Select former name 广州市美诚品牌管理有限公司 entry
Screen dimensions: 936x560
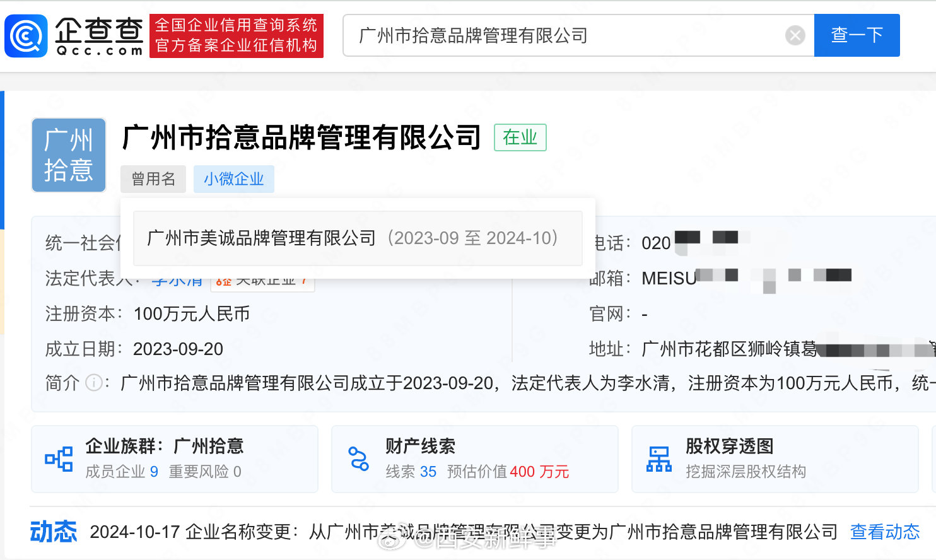(x=358, y=238)
